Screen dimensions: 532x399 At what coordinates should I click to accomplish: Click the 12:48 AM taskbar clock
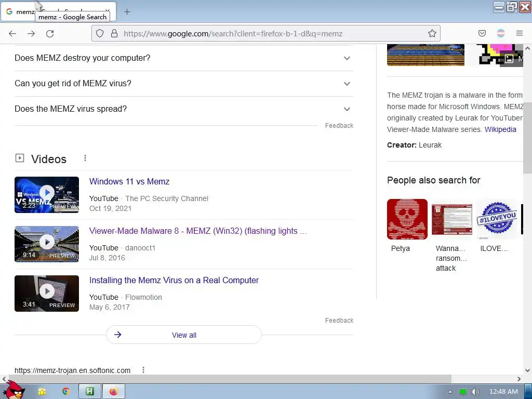click(x=503, y=392)
